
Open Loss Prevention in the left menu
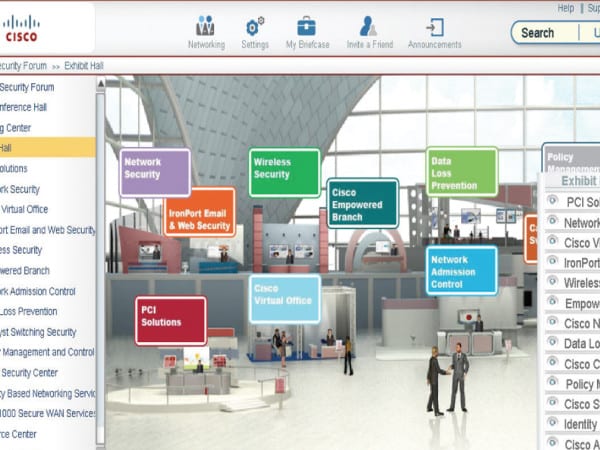pos(28,311)
